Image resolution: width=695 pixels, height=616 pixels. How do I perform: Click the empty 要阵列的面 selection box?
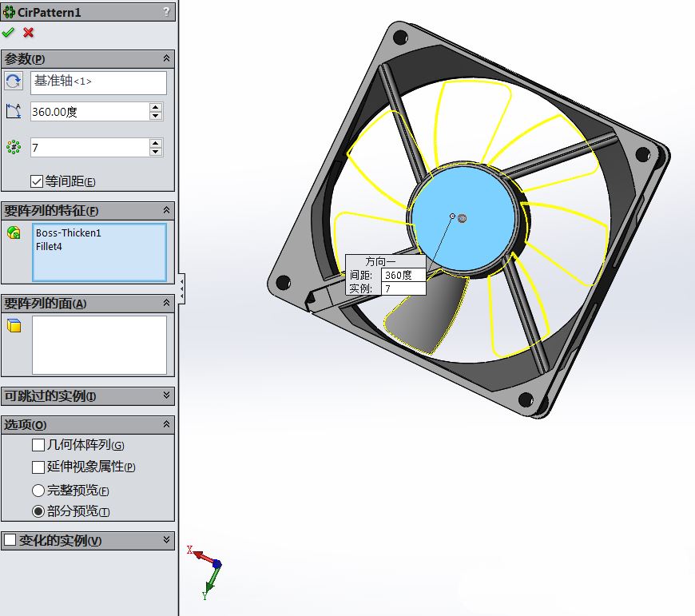[99, 345]
